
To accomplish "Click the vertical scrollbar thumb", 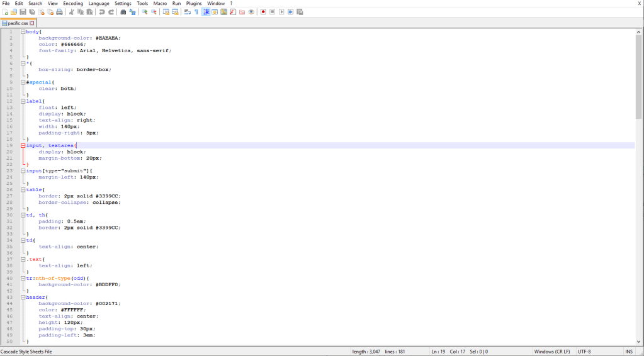I will [639, 75].
